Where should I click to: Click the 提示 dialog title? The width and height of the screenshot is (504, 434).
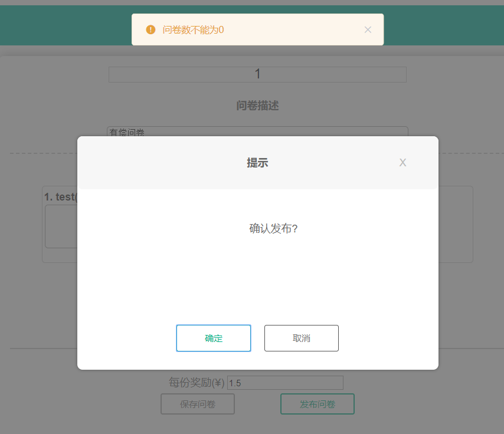257,163
